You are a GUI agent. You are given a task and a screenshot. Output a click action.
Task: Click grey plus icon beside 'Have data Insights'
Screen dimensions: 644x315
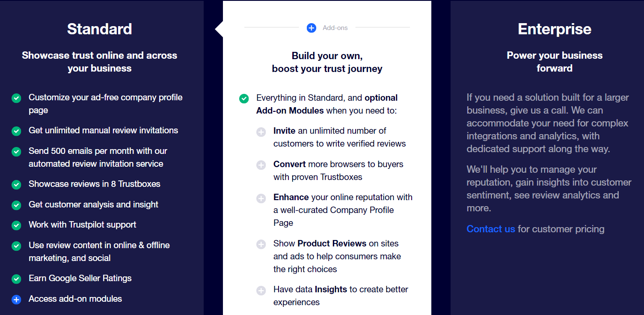coord(261,291)
